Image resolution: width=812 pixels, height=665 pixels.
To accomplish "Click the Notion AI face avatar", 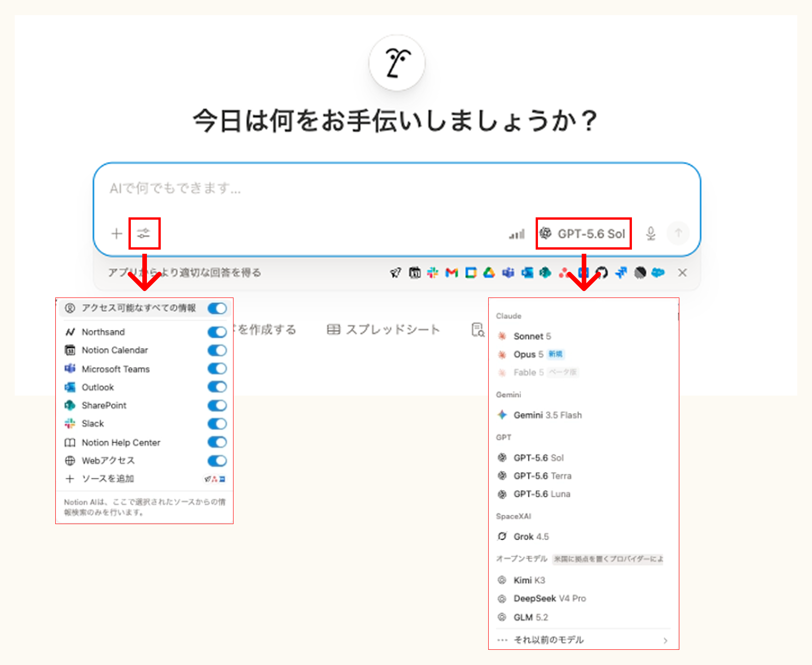I will [x=397, y=63].
